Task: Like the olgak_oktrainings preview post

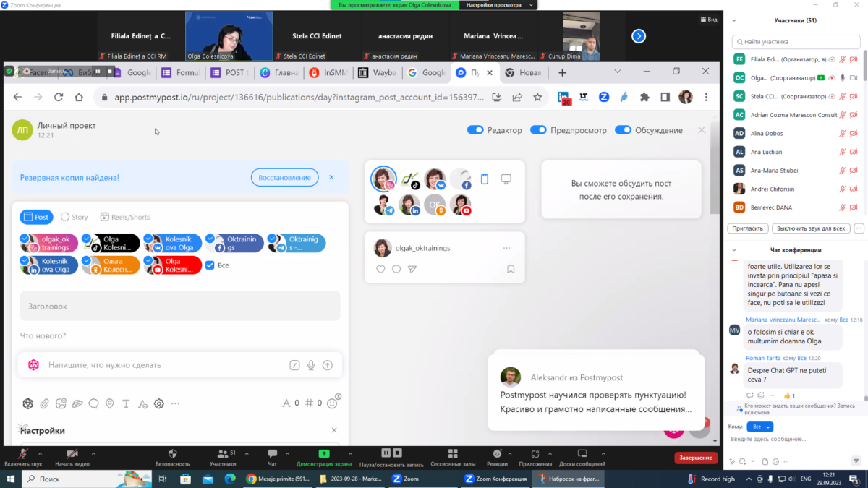Action: coord(380,269)
